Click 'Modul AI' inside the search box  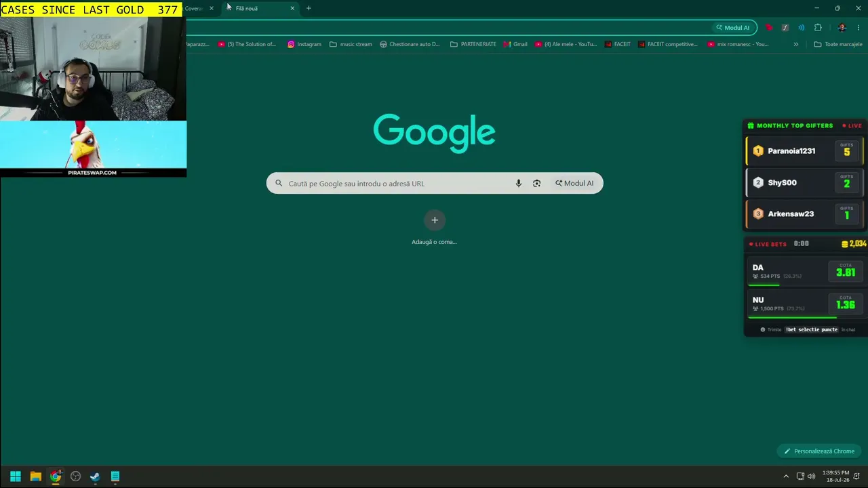tap(574, 183)
